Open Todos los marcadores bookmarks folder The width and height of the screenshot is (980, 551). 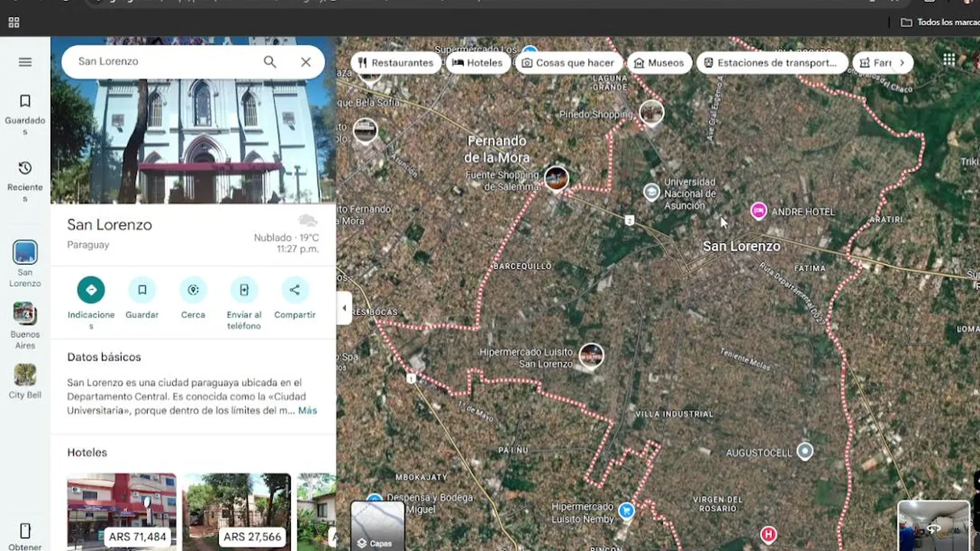[940, 22]
